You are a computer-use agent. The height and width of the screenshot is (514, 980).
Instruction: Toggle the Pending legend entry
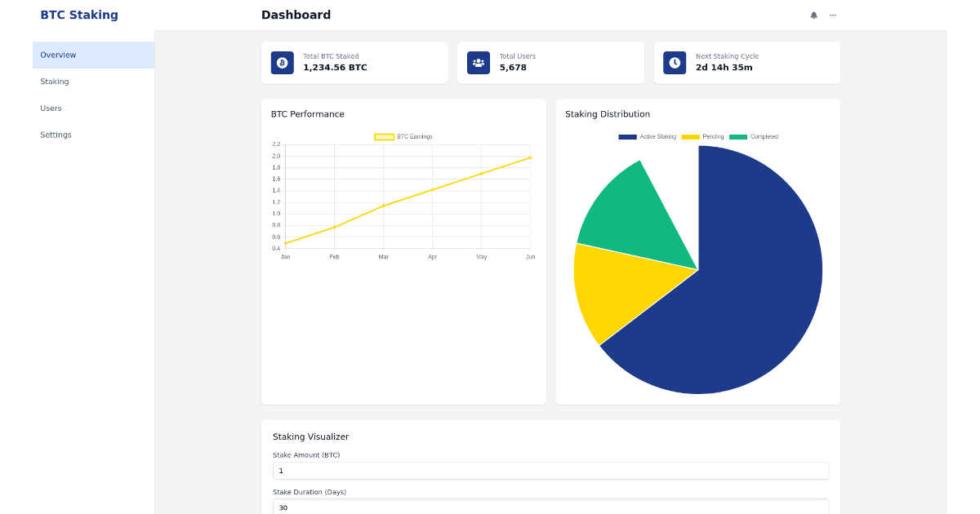pyautogui.click(x=704, y=136)
